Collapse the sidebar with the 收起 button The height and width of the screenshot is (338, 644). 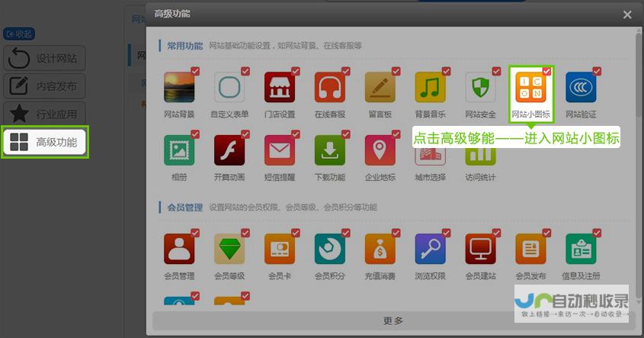tap(19, 34)
